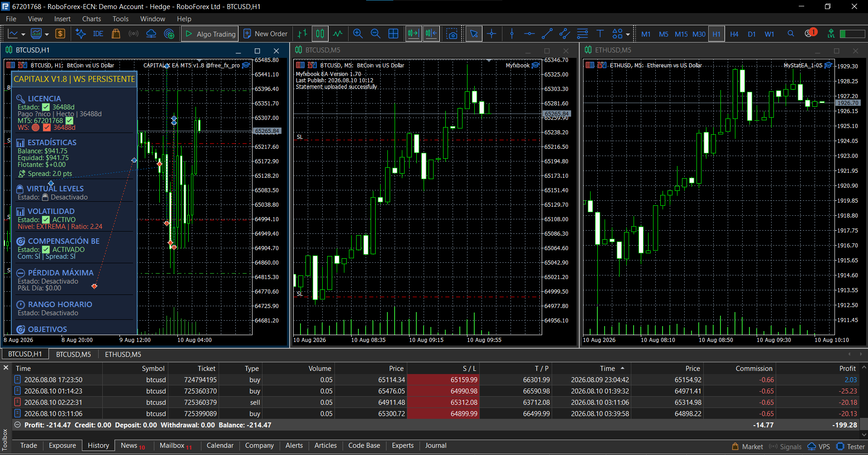Collapse the history summary row

click(x=18, y=425)
